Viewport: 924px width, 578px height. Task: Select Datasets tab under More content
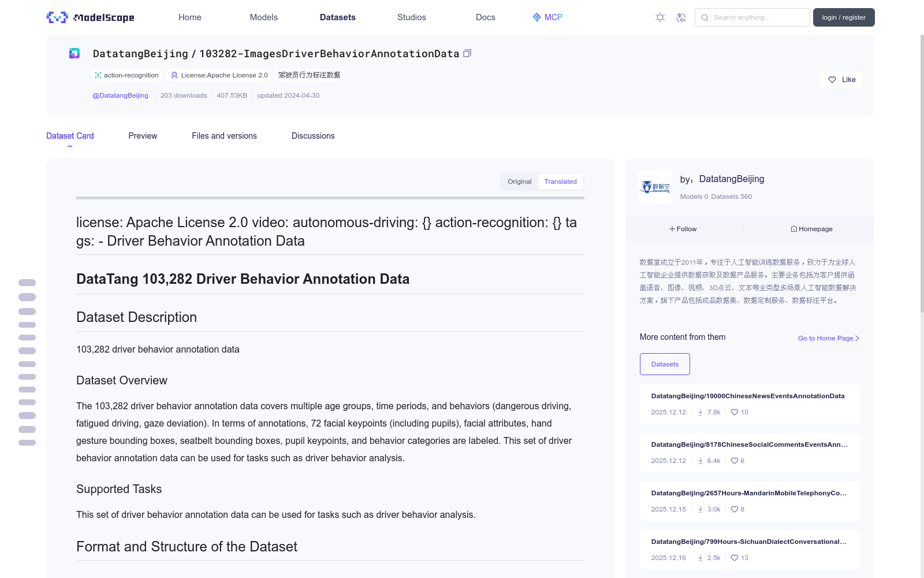(665, 364)
